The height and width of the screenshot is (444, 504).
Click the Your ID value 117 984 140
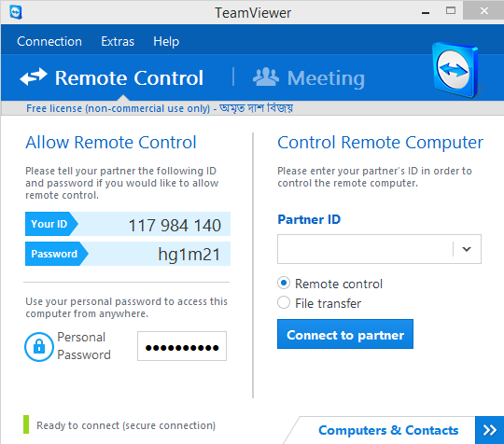(x=175, y=225)
